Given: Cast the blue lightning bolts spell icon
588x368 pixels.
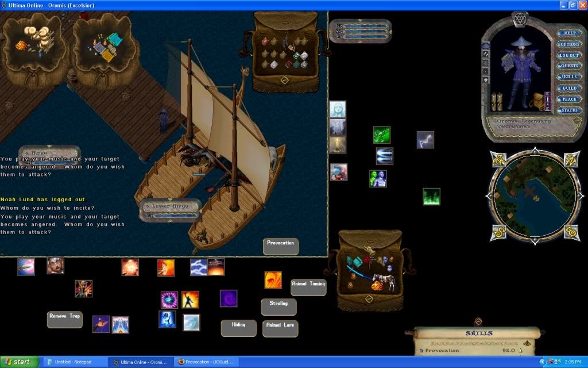Looking at the screenshot, I should coord(199,267).
